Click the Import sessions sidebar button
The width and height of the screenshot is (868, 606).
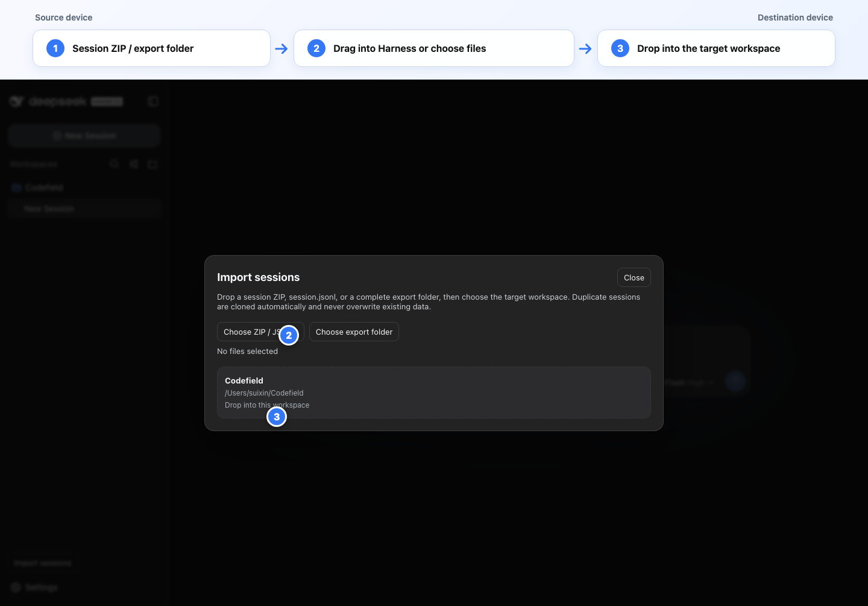tap(43, 563)
